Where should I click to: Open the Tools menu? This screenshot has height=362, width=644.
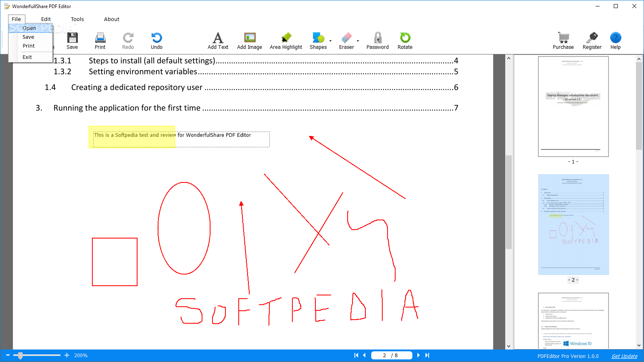[x=77, y=19]
